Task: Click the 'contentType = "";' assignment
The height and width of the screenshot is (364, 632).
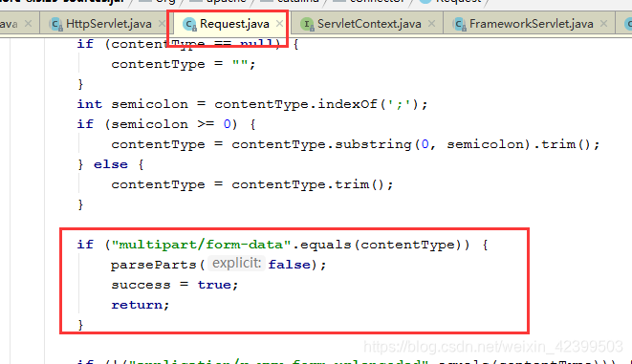Action: point(184,64)
